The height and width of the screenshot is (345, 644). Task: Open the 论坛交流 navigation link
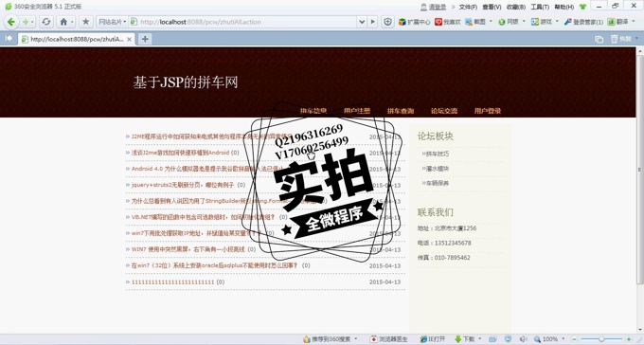pos(444,111)
